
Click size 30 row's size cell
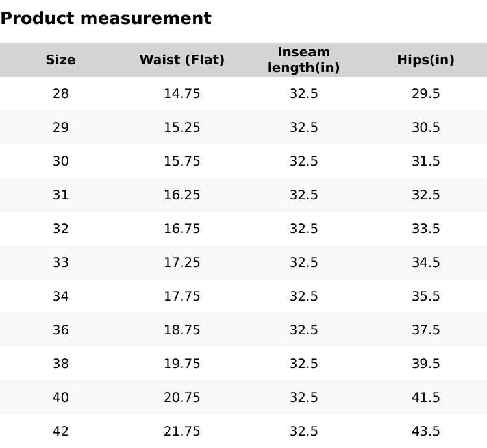coord(60,161)
